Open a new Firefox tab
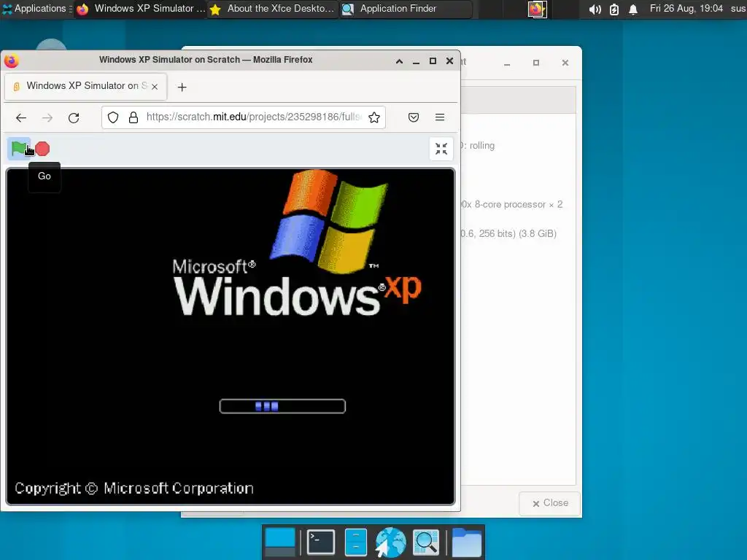The image size is (747, 560). tap(182, 87)
